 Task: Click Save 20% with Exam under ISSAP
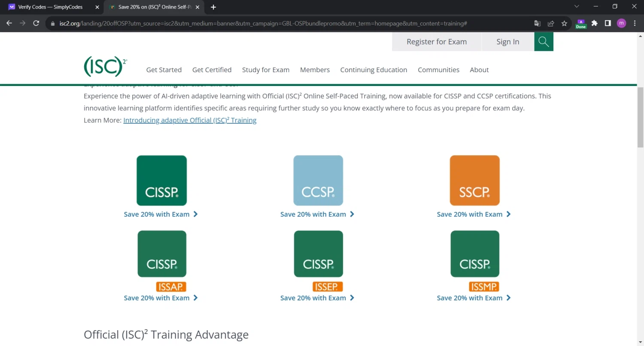coord(161,298)
